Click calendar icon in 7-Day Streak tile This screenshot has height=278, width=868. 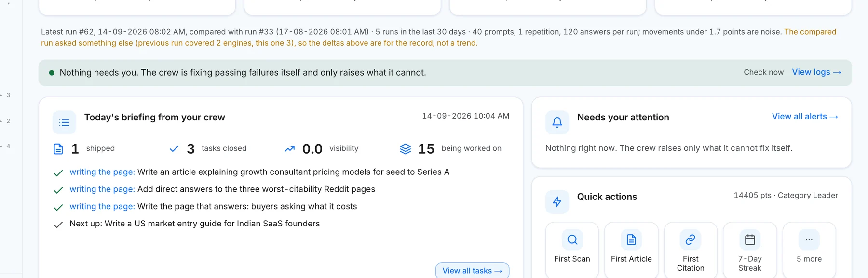tap(750, 239)
